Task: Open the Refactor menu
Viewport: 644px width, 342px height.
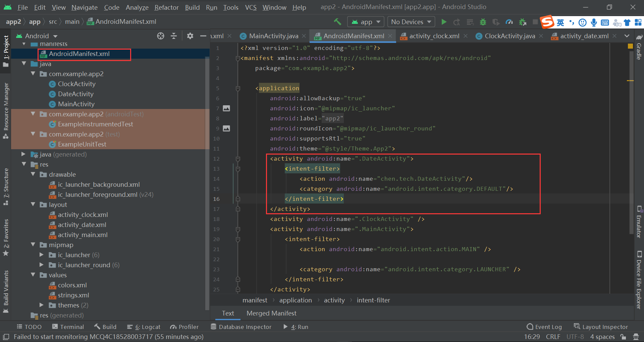Action: click(x=166, y=7)
